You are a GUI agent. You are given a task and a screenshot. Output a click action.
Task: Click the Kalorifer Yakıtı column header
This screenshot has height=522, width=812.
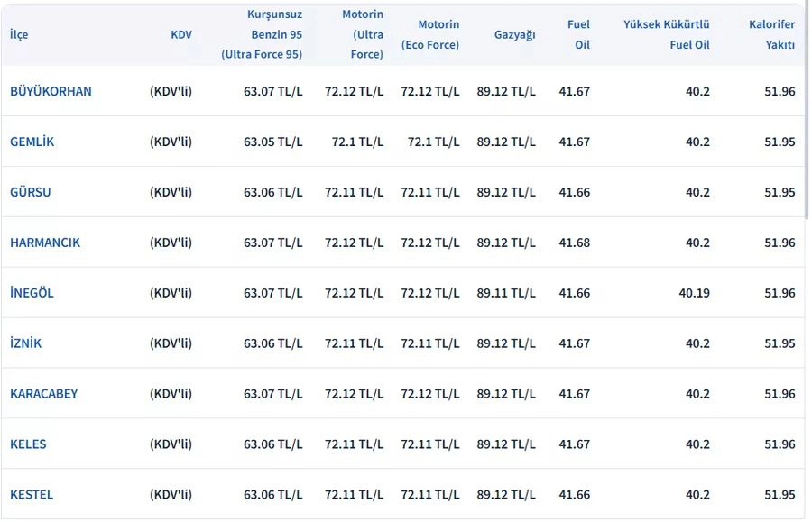click(771, 34)
